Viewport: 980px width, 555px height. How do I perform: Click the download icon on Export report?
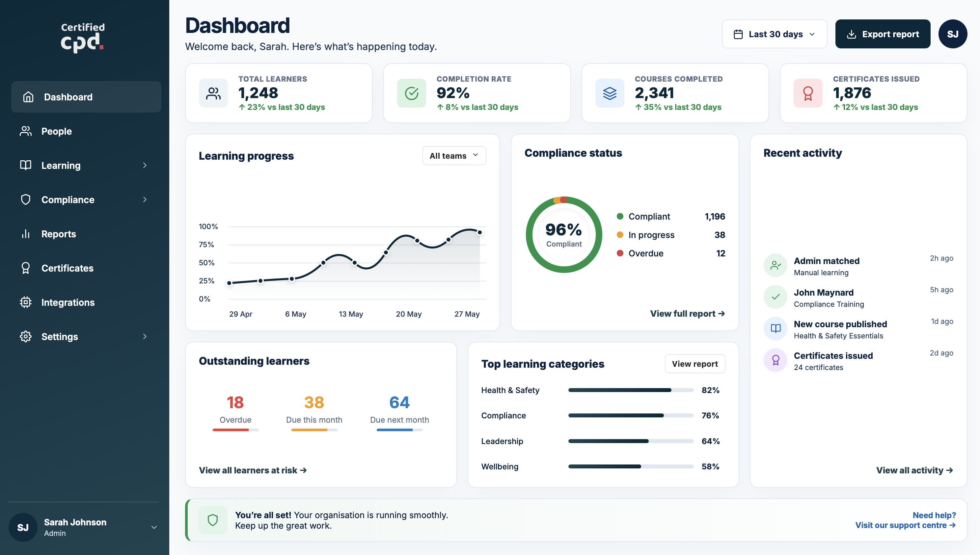point(851,34)
